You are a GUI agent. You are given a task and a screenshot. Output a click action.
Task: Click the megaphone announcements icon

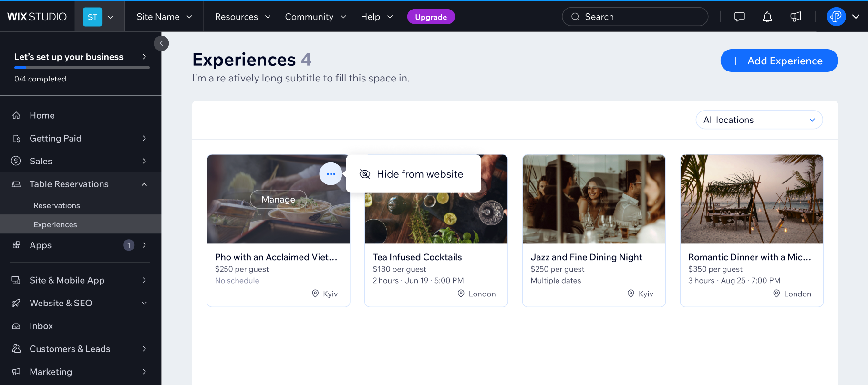(796, 17)
